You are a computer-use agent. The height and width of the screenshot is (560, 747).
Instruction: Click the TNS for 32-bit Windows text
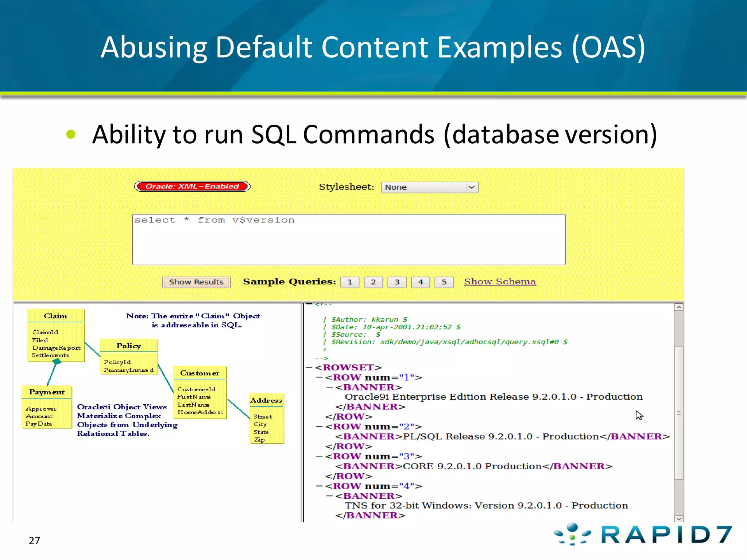click(487, 506)
